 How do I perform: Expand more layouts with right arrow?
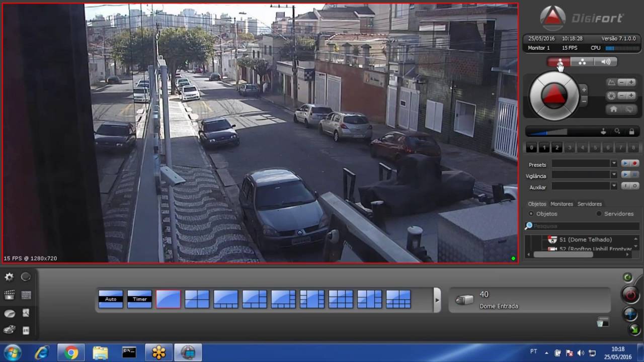click(437, 300)
